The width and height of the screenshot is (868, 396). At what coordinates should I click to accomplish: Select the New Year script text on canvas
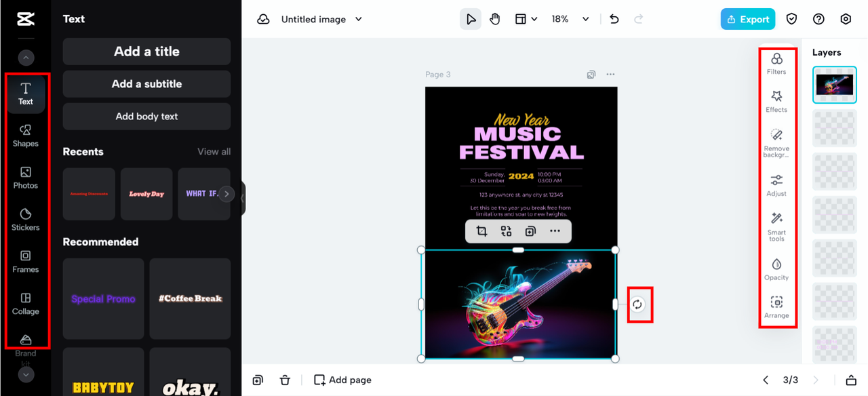click(x=521, y=120)
